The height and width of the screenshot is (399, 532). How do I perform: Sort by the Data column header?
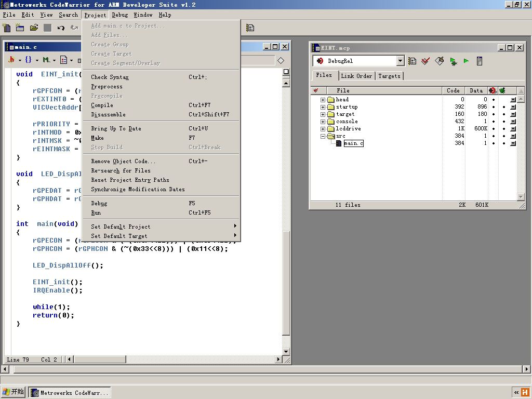pyautogui.click(x=476, y=90)
